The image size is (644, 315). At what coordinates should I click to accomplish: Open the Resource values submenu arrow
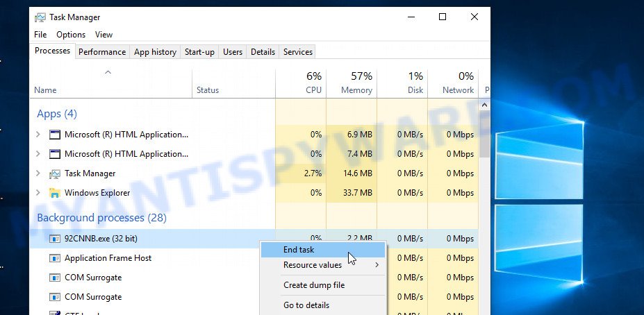point(377,265)
